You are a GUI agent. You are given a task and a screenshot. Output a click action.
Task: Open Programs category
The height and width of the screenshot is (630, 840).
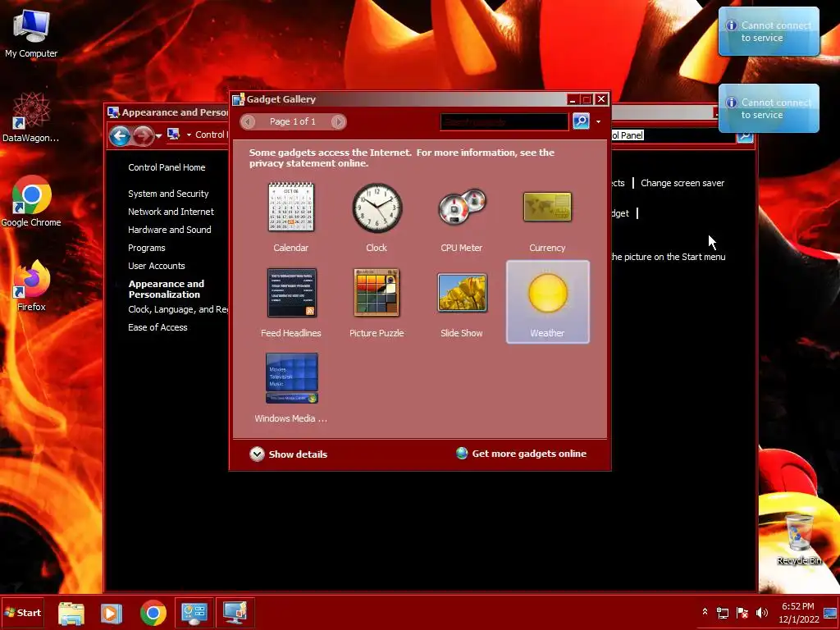coord(146,248)
